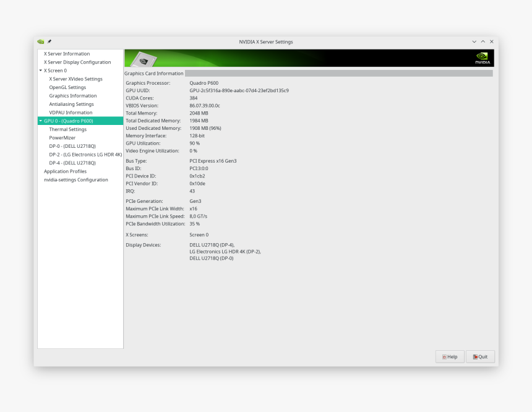Close the NVIDIA X Server Settings window
The image size is (532, 412).
point(492,41)
